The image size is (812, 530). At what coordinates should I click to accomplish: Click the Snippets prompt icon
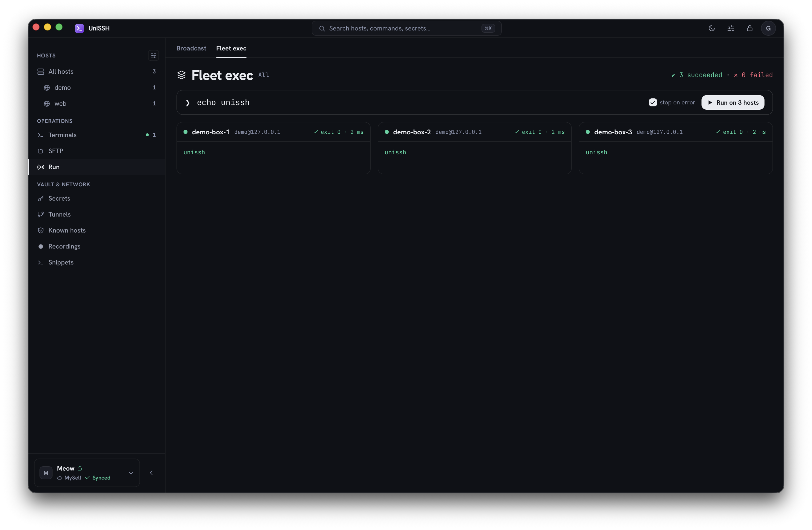40,263
